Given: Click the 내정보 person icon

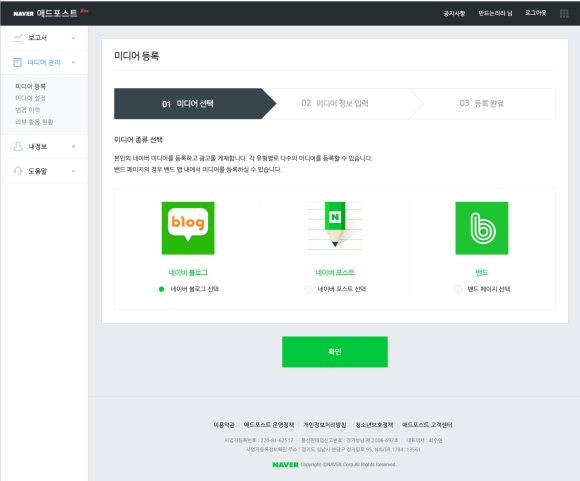Looking at the screenshot, I should pyautogui.click(x=18, y=146).
